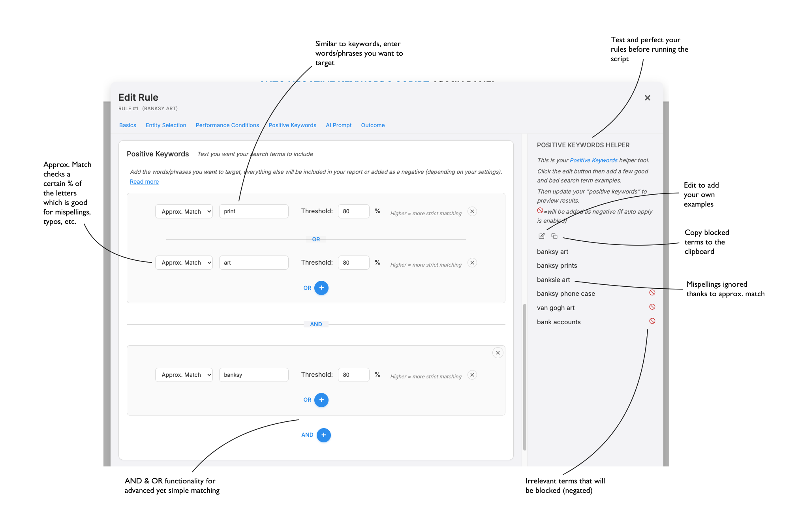Click the Read more link
The image size is (798, 532).
coord(144,181)
